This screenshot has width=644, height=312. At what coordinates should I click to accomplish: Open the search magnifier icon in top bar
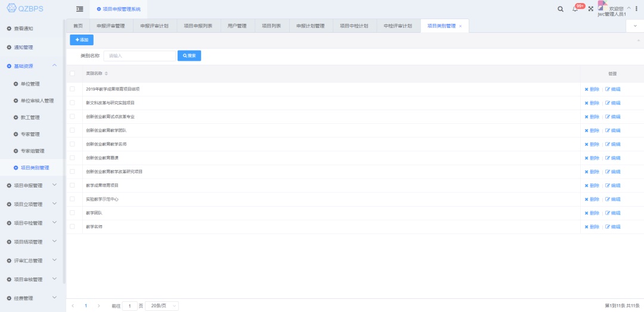[560, 9]
